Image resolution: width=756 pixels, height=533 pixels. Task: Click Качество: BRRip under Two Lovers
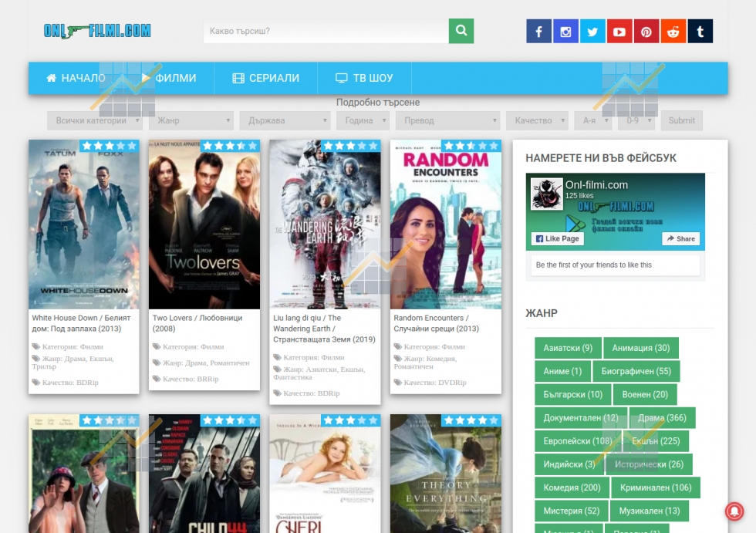(186, 380)
